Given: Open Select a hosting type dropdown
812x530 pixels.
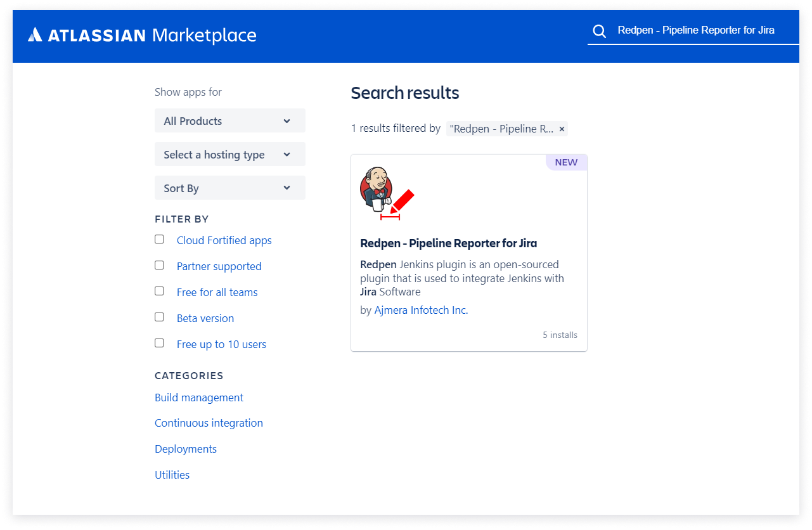Looking at the screenshot, I should pos(230,155).
